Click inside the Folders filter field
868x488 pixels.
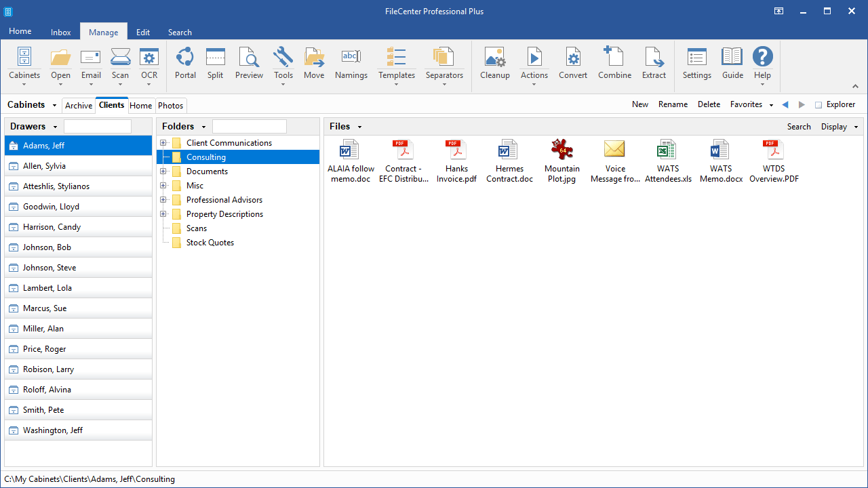(x=249, y=126)
